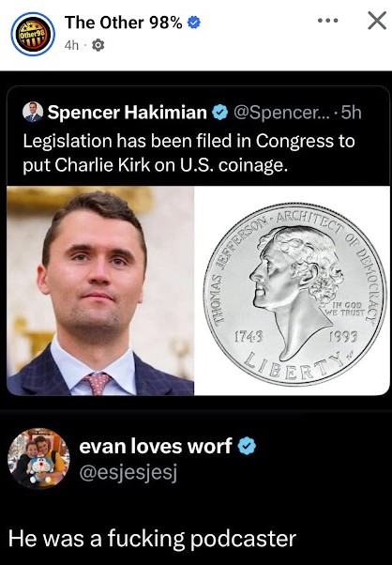Click the 5h tweet timestamp
Image resolution: width=392 pixels, height=565 pixels.
click(351, 113)
